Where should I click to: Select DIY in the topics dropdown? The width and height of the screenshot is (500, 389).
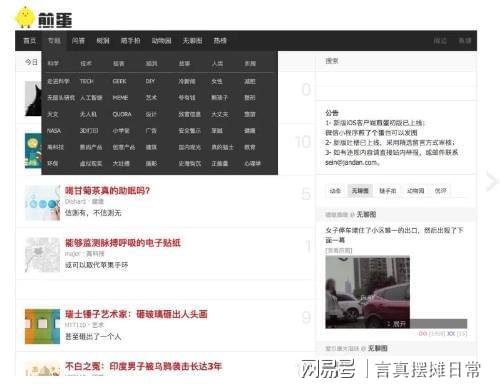(x=150, y=81)
